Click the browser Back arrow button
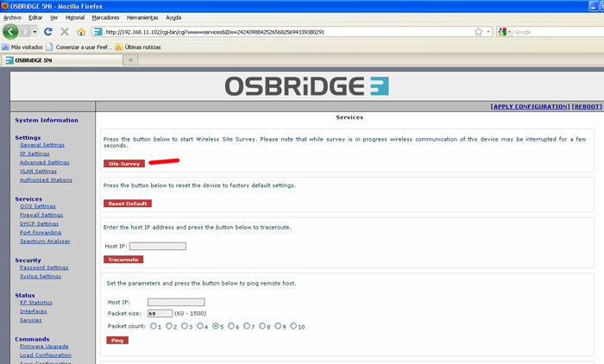This screenshot has height=364, width=604. [x=11, y=31]
